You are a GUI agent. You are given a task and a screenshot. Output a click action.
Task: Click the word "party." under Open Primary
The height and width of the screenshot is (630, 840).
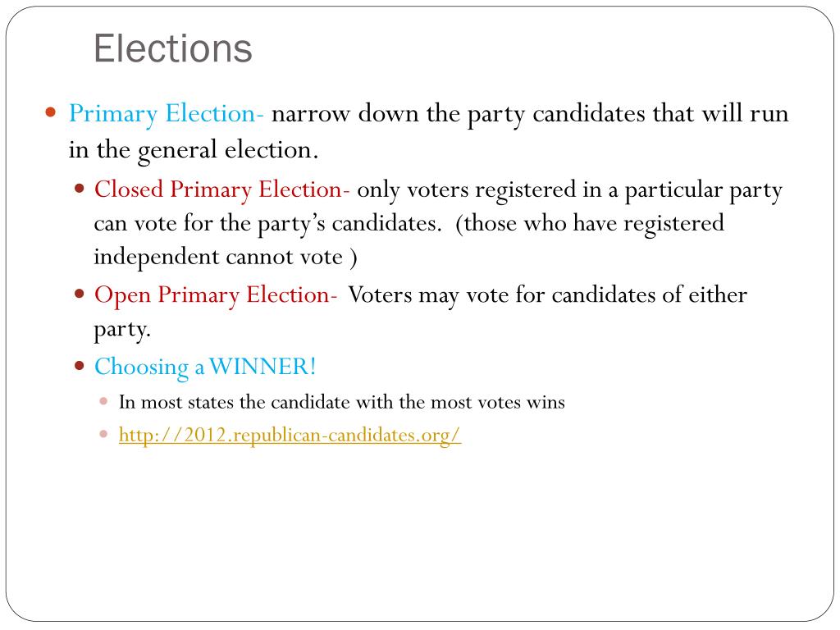point(122,329)
